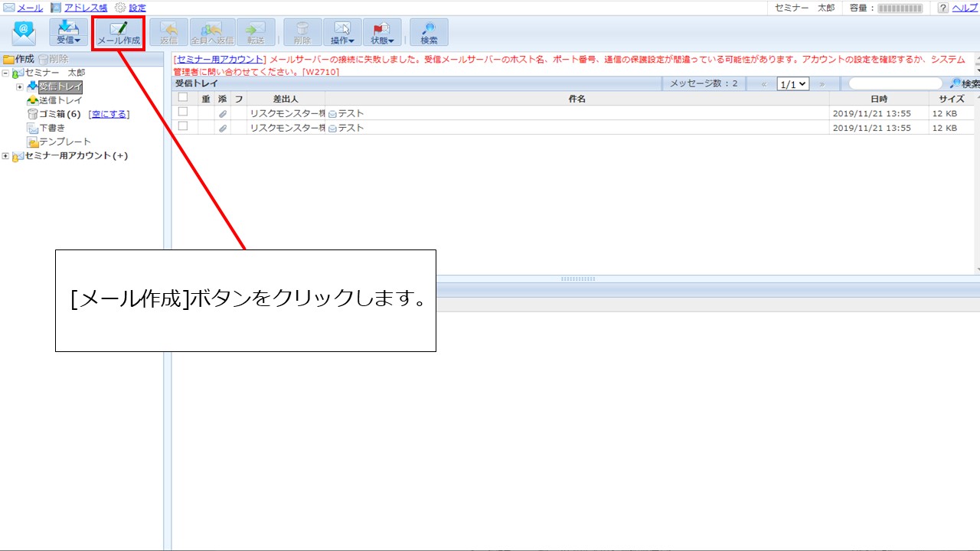Open the ヘルプ help link
The width and height of the screenshot is (980, 551).
click(x=964, y=8)
